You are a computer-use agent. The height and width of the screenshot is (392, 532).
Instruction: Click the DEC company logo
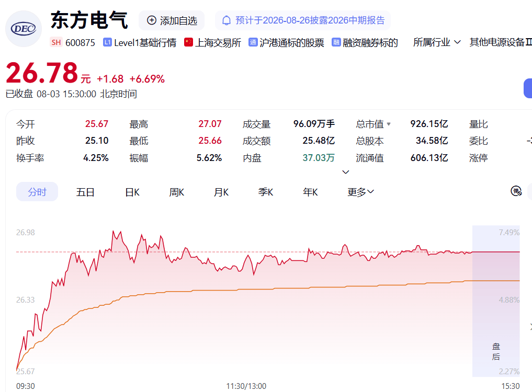[x=24, y=29]
